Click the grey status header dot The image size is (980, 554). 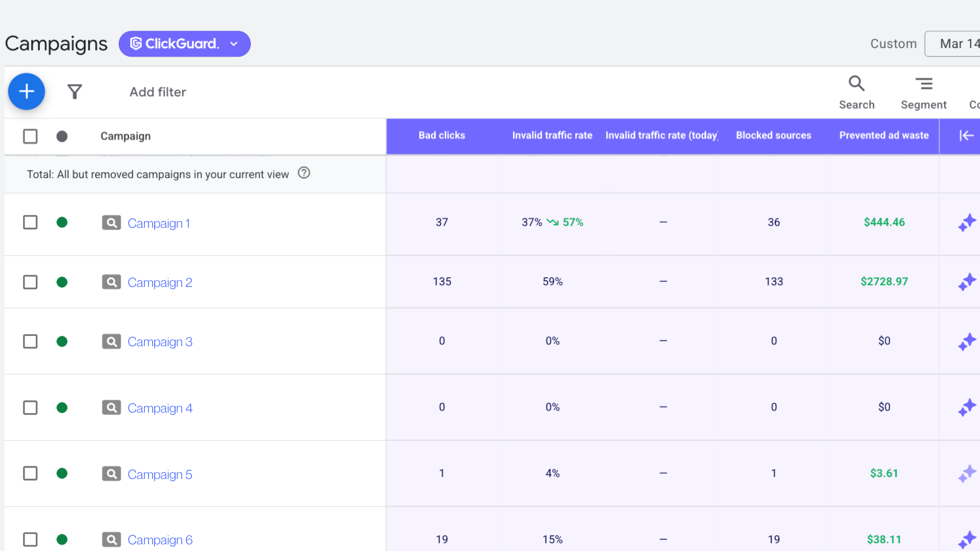pos(62,136)
